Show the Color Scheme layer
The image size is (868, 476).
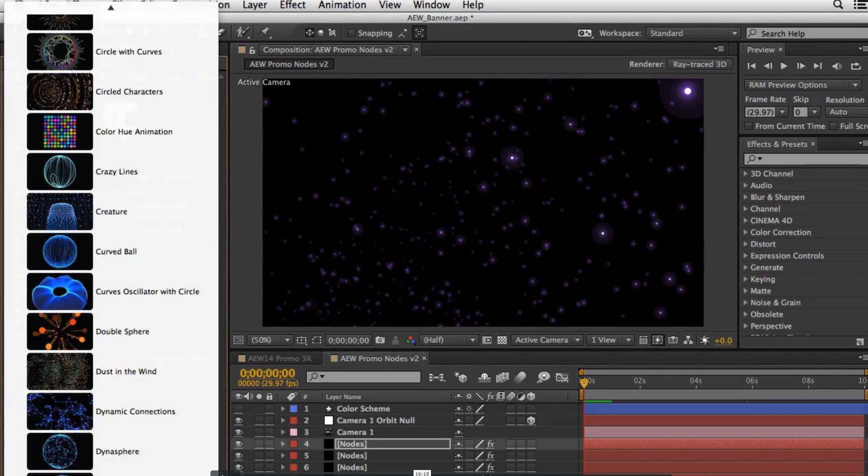point(238,408)
